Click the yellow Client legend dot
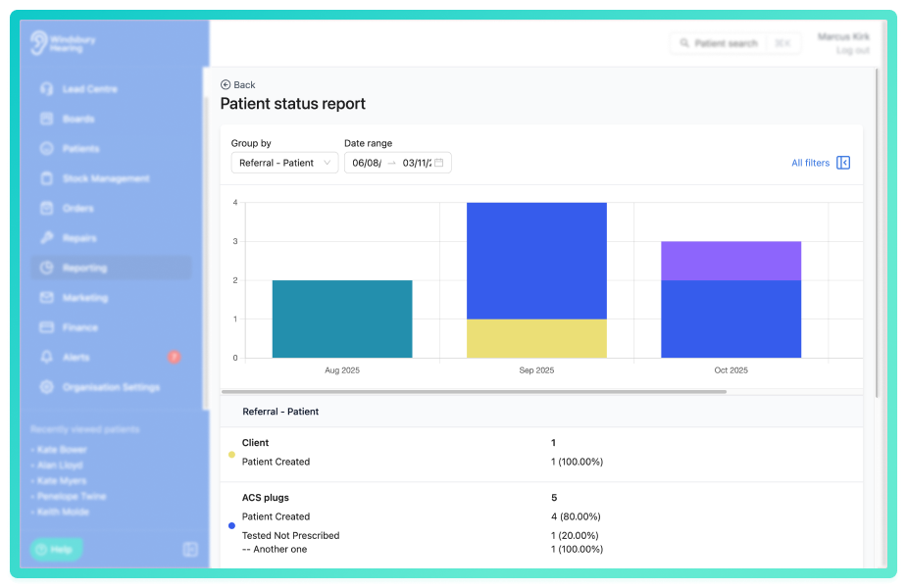Image resolution: width=907 pixels, height=588 pixels. pos(231,455)
